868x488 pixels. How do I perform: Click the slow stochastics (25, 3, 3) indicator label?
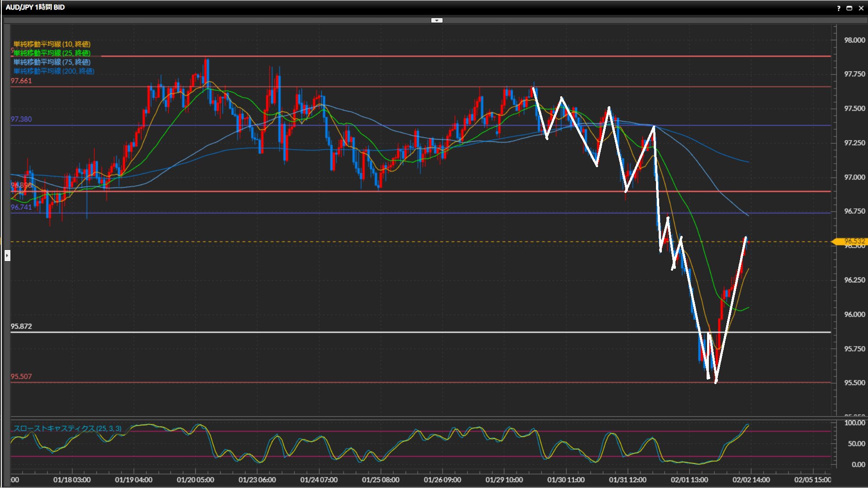point(67,428)
